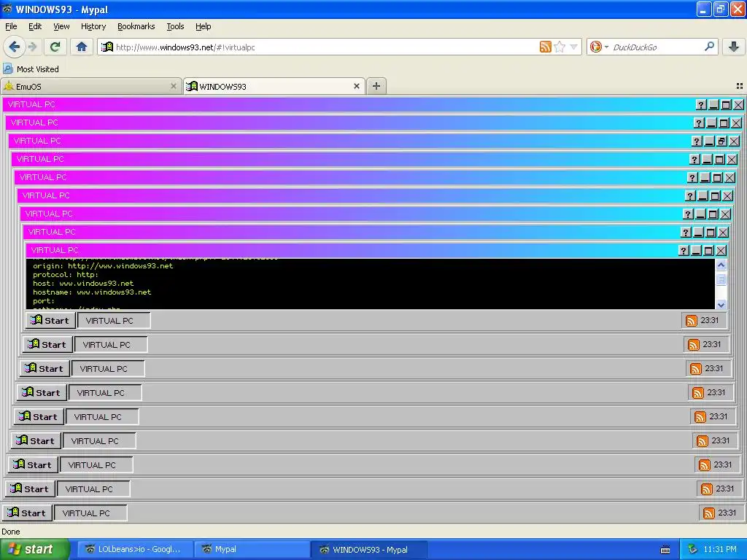Click RSS tray icon in outermost taskbar
The height and width of the screenshot is (560, 747).
(x=709, y=513)
